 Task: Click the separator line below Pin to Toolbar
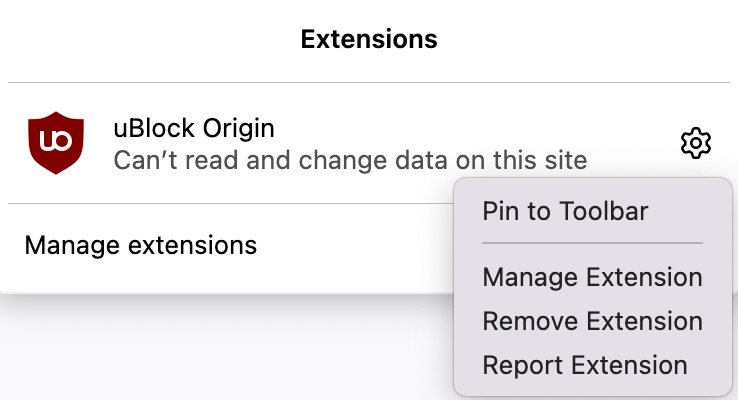592,242
